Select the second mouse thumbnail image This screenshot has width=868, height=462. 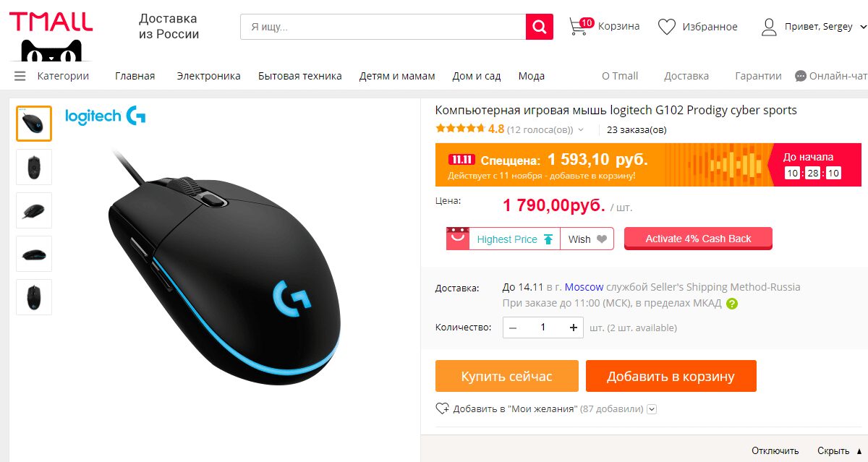point(34,167)
